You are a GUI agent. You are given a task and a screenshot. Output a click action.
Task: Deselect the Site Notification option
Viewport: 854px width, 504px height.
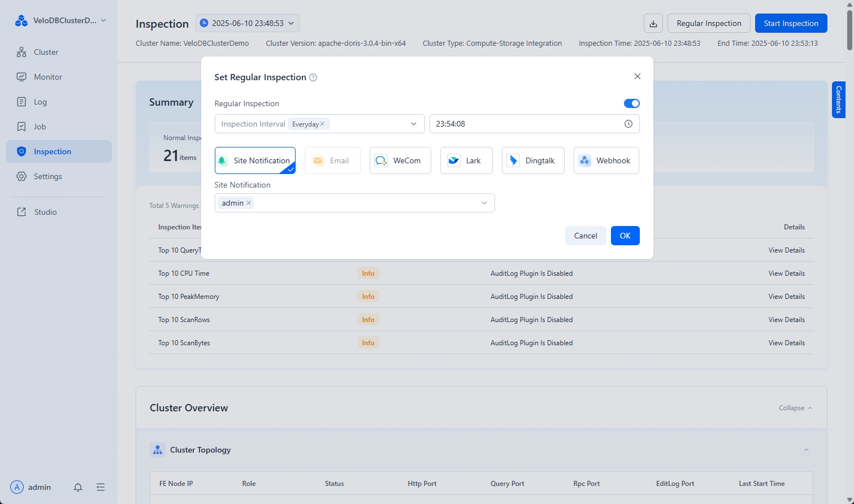tap(255, 160)
